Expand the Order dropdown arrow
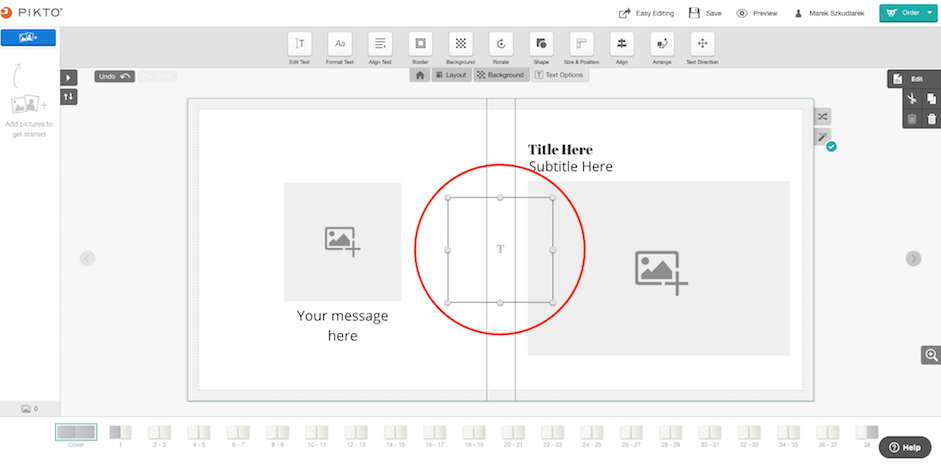Image resolution: width=941 pixels, height=464 pixels. click(x=929, y=13)
